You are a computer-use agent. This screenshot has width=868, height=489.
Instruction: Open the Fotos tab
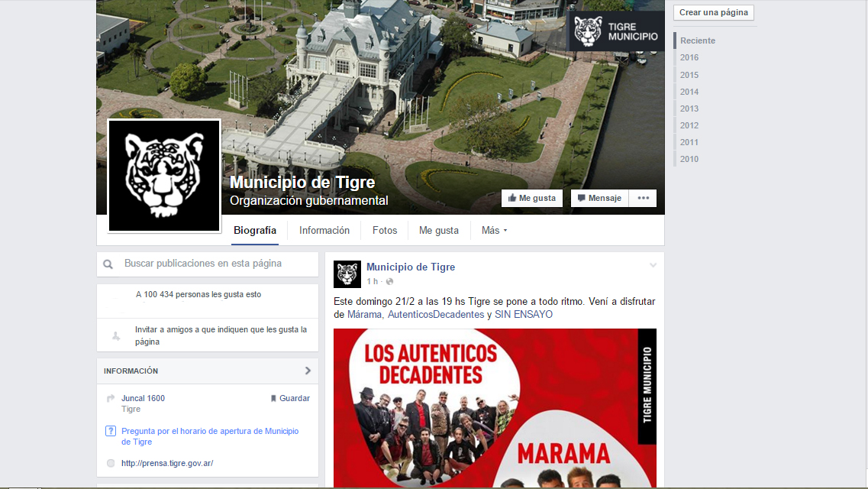pyautogui.click(x=385, y=231)
